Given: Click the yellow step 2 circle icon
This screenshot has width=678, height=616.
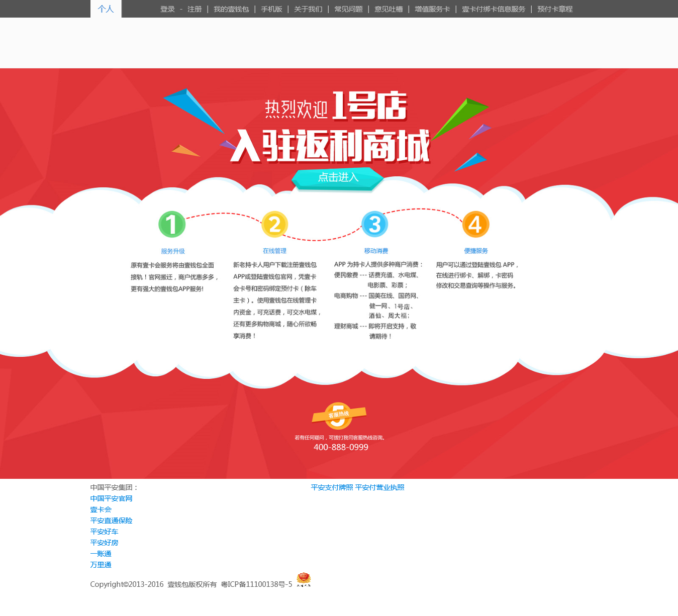Looking at the screenshot, I should click(275, 224).
